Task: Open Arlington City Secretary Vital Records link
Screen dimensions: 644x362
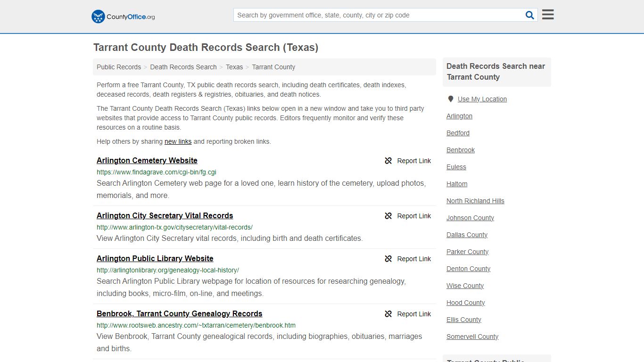Action: tap(165, 215)
